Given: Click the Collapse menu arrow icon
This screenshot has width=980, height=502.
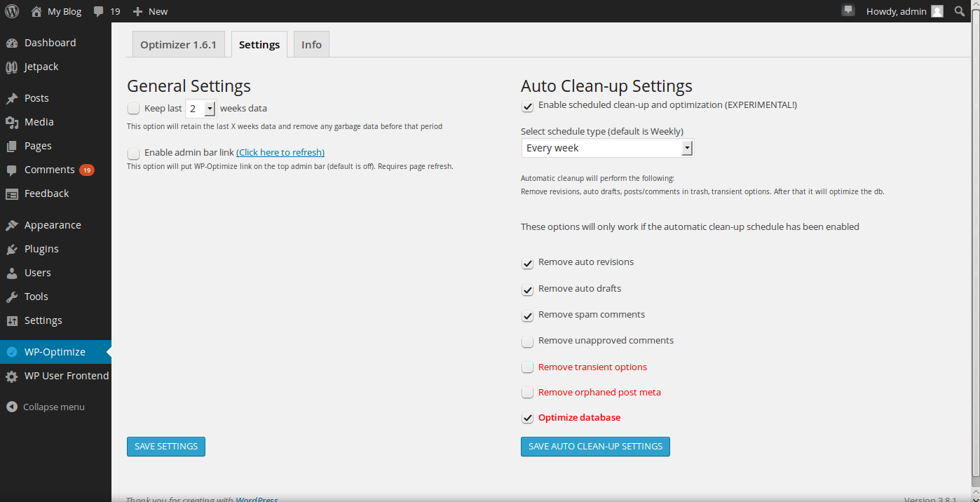Looking at the screenshot, I should tap(12, 407).
